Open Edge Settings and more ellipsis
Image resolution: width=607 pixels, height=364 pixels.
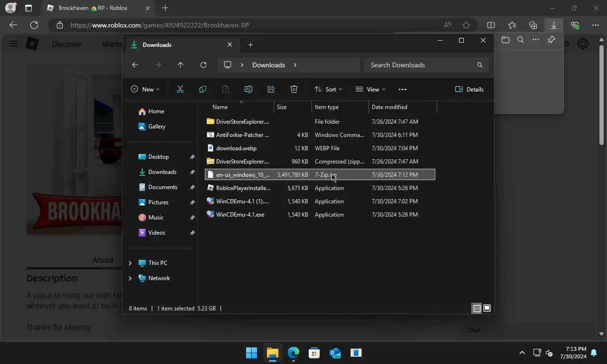coord(596,25)
